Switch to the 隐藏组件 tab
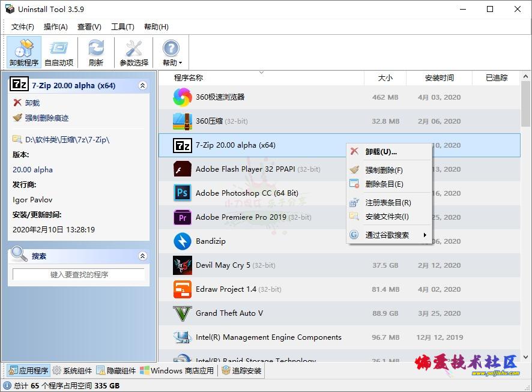 pyautogui.click(x=116, y=370)
